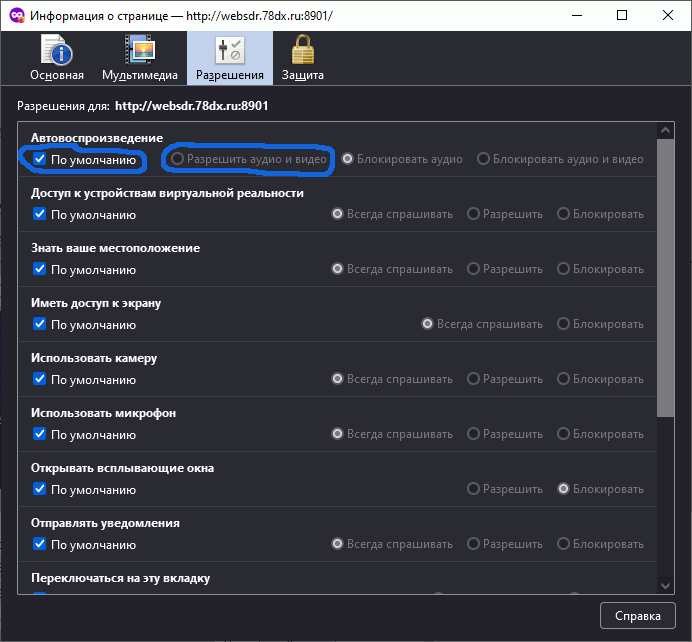692x642 pixels.
Task: Choose Всегда спрашивать for Иметь доступ к экрану
Action: click(x=428, y=324)
